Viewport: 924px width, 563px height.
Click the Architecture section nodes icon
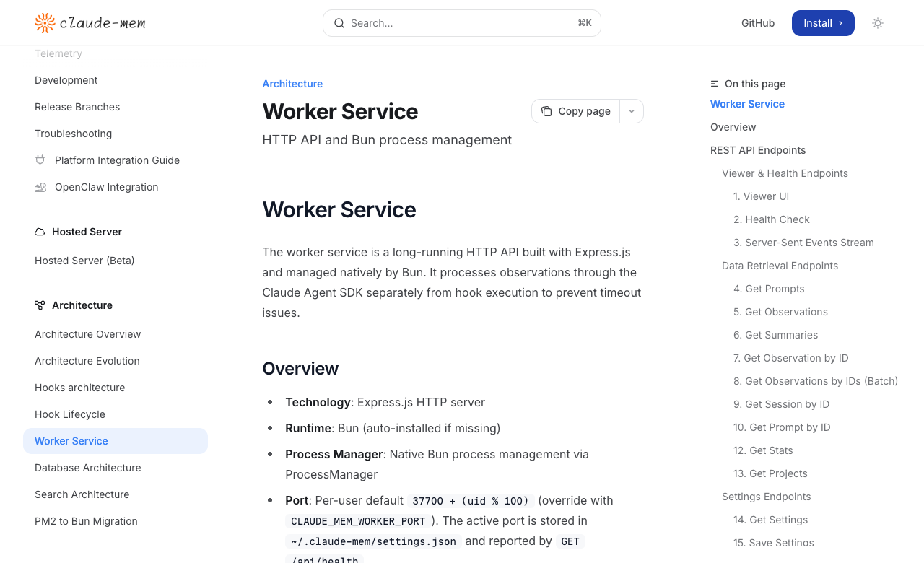(x=40, y=305)
